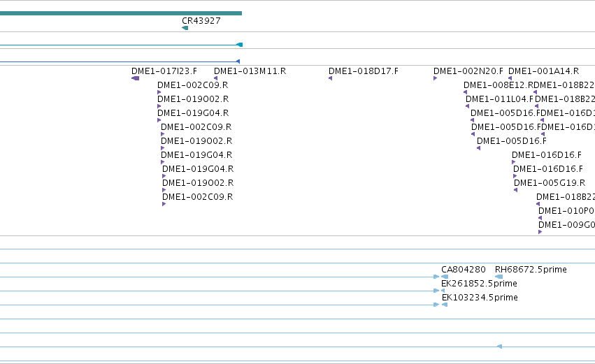This screenshot has width=595, height=364.
Task: Open the CA804280 EST label
Action: [464, 270]
